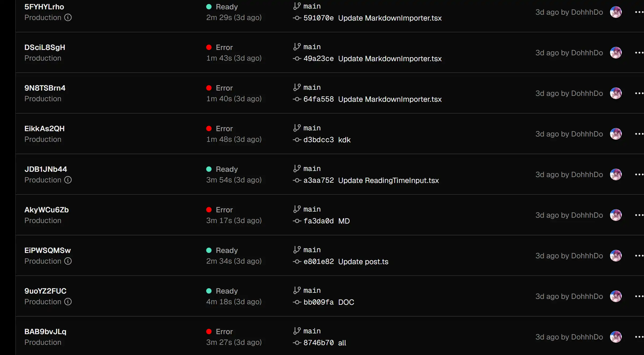Click DohhhDo avatar on AkyWCu6Zb row
The height and width of the screenshot is (355, 644).
tap(616, 215)
